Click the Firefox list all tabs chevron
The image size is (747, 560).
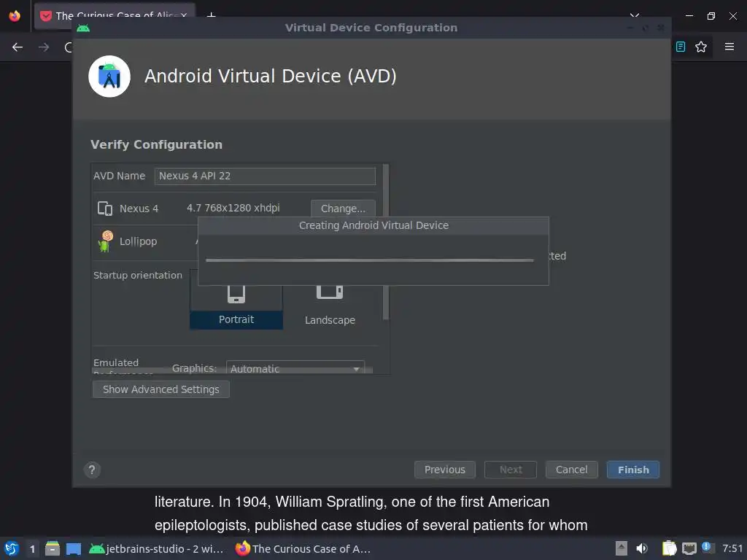point(635,16)
